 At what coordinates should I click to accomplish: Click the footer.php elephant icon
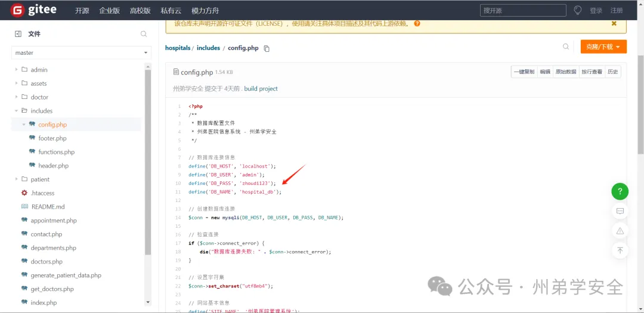[x=32, y=138]
